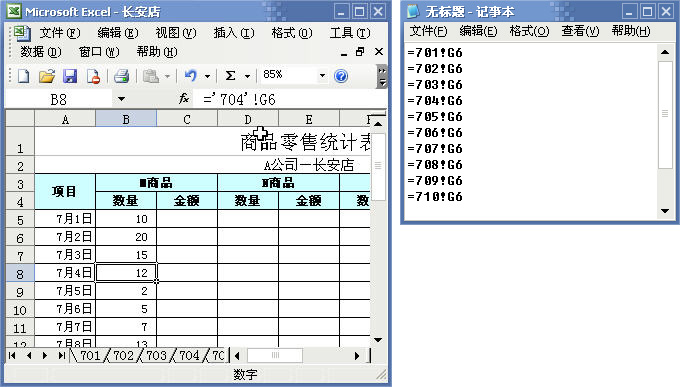Open the 格式(O) menu in Notepad
The height and width of the screenshot is (387, 680).
coord(530,31)
